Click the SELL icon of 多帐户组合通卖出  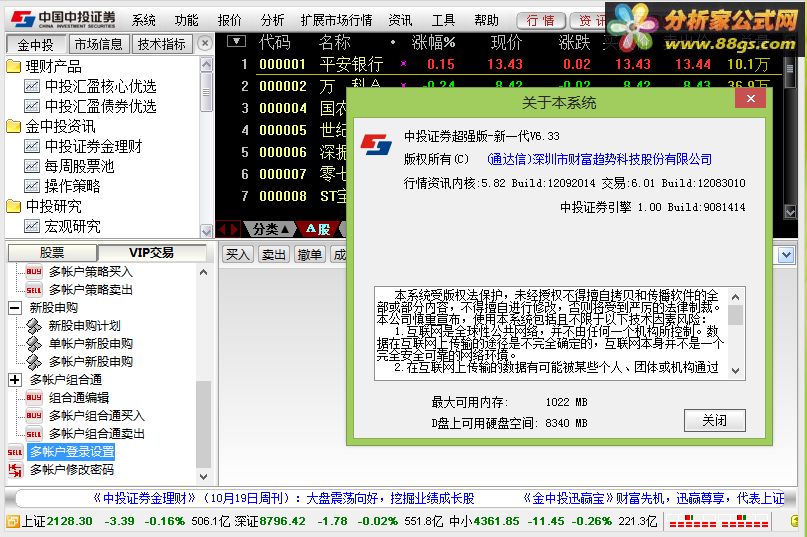[x=34, y=434]
